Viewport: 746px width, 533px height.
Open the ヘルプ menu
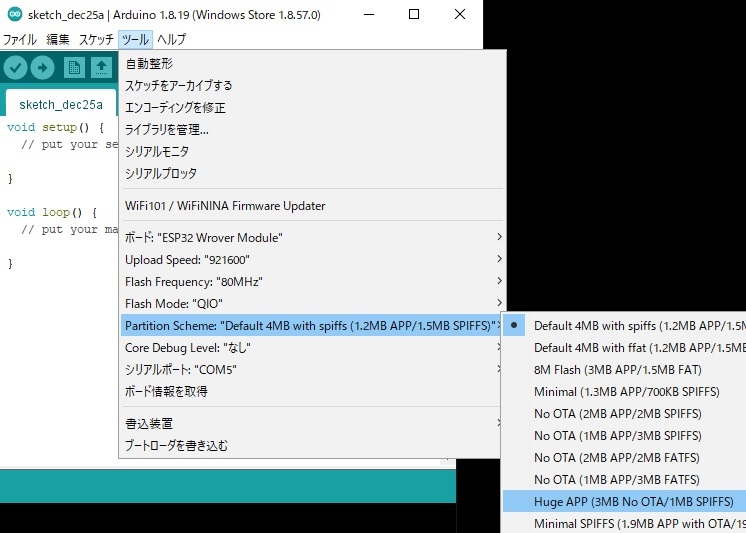[171, 39]
